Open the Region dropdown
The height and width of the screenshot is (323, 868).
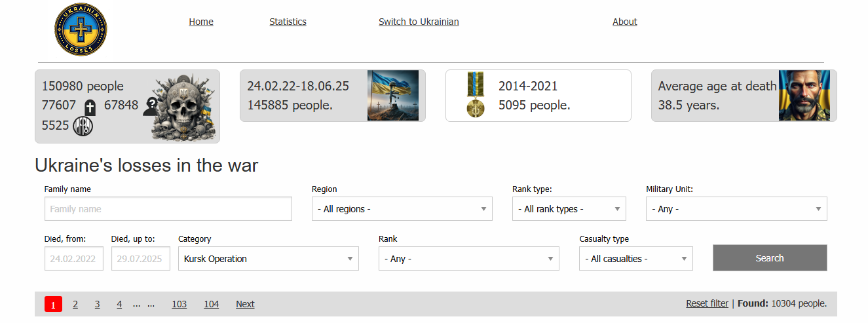[402, 209]
